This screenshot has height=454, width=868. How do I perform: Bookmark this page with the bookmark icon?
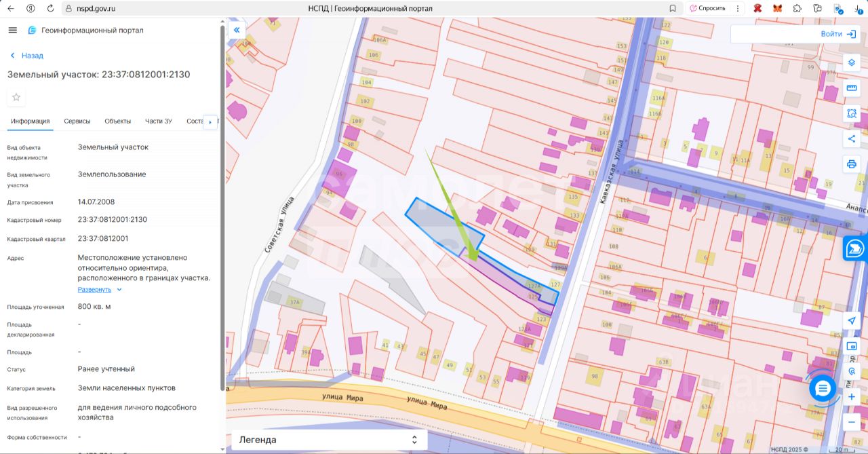[x=673, y=9]
